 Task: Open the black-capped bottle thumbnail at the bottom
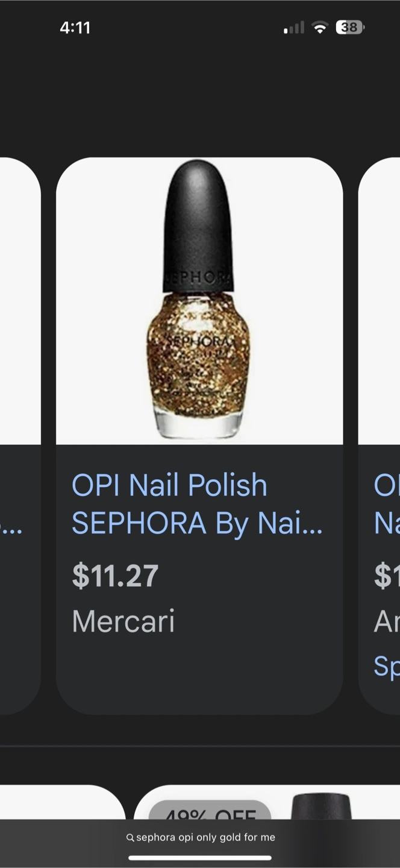tap(320, 807)
